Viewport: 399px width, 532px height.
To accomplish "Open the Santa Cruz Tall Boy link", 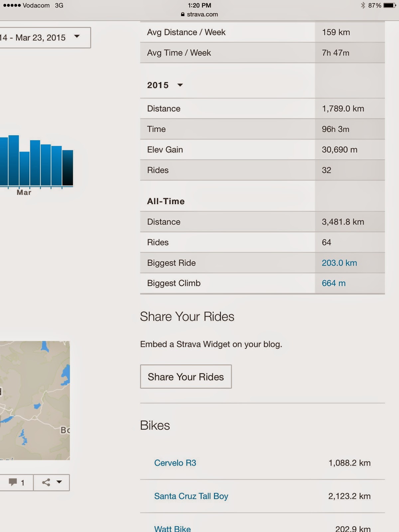I will [x=191, y=496].
